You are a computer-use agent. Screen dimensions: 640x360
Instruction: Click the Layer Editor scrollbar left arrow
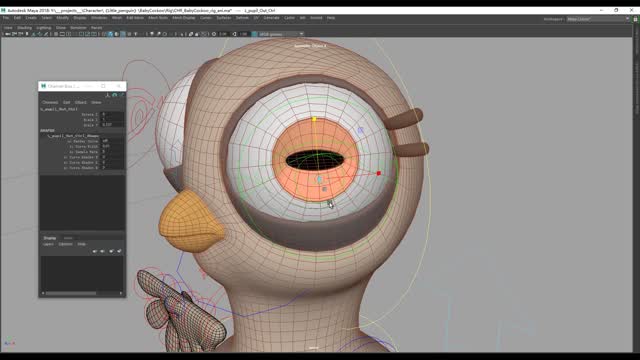pyautogui.click(x=43, y=293)
